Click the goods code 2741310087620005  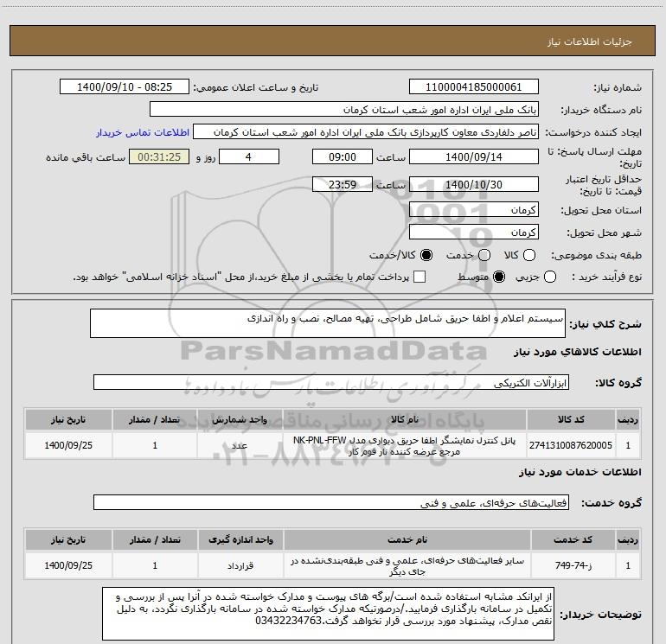pyautogui.click(x=571, y=445)
